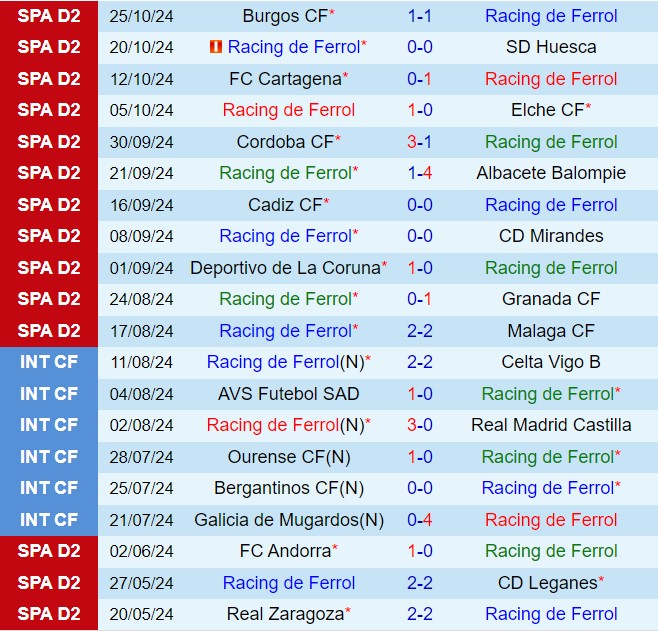Click the Celta Vigo B team link
This screenshot has height=631, width=658.
pos(551,362)
